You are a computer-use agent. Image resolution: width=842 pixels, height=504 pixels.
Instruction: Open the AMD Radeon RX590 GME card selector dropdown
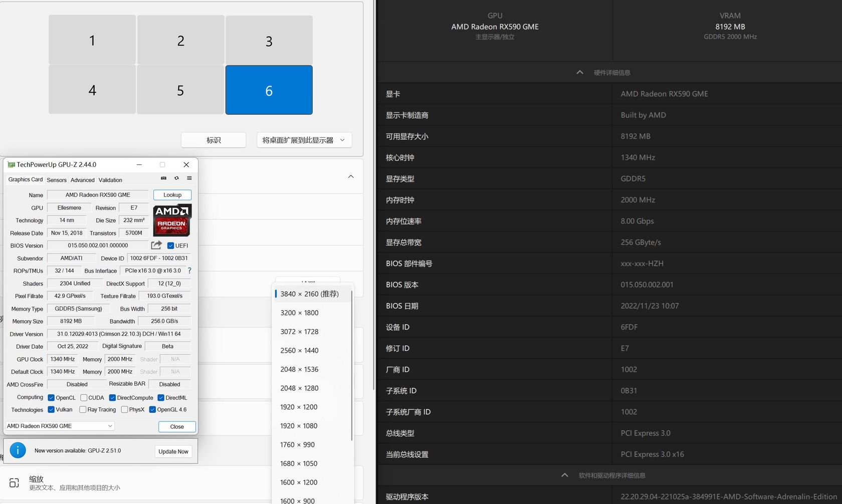point(60,426)
